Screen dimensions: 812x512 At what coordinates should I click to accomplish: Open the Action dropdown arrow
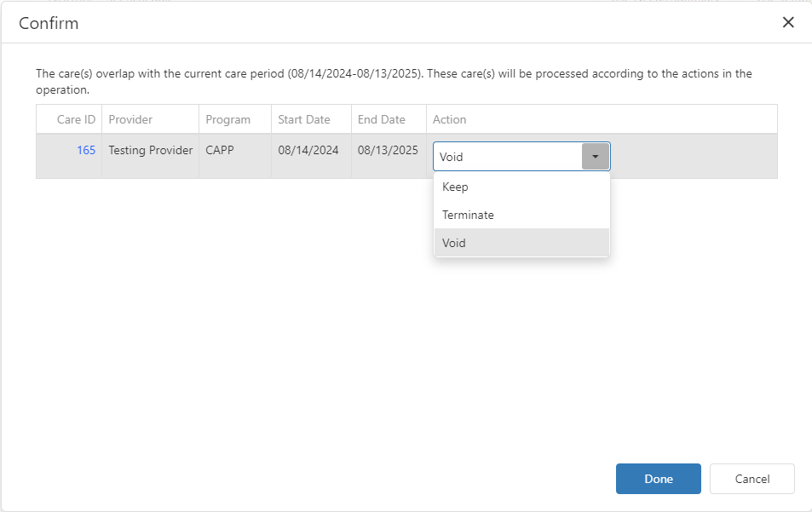[595, 156]
